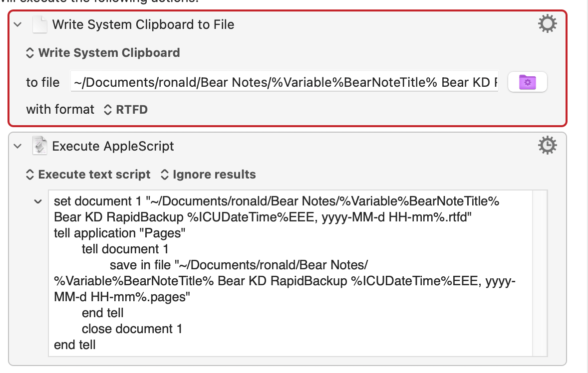Image resolution: width=588 pixels, height=373 pixels.
Task: Click the "with format" label
Action: point(60,109)
